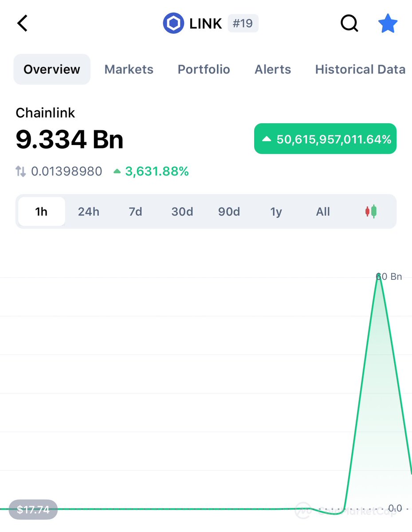
Task: Switch to candlestick chart view
Action: tap(371, 211)
